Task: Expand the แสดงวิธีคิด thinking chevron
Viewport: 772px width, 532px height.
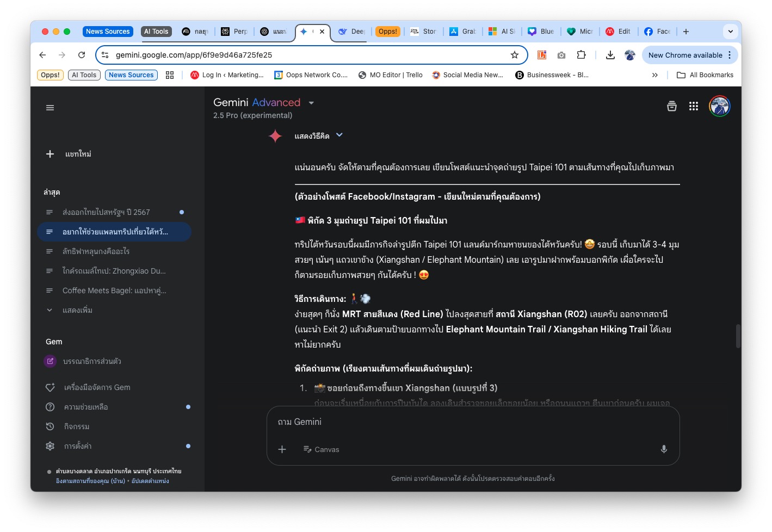Action: coord(339,135)
